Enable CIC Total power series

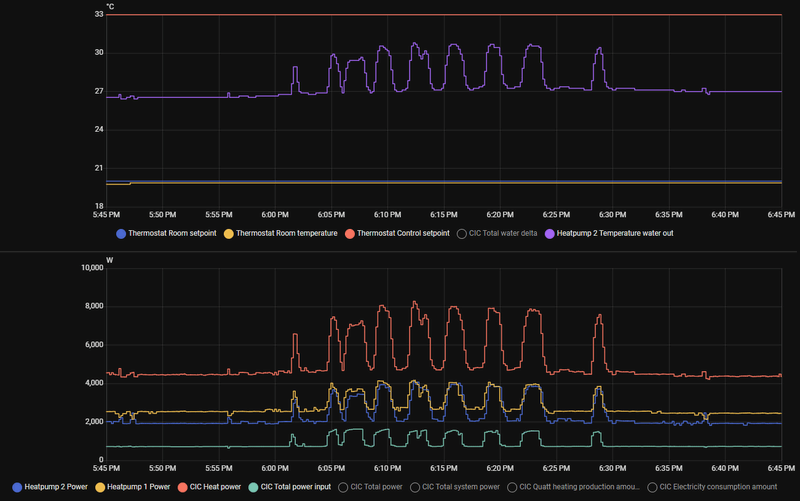(x=370, y=487)
